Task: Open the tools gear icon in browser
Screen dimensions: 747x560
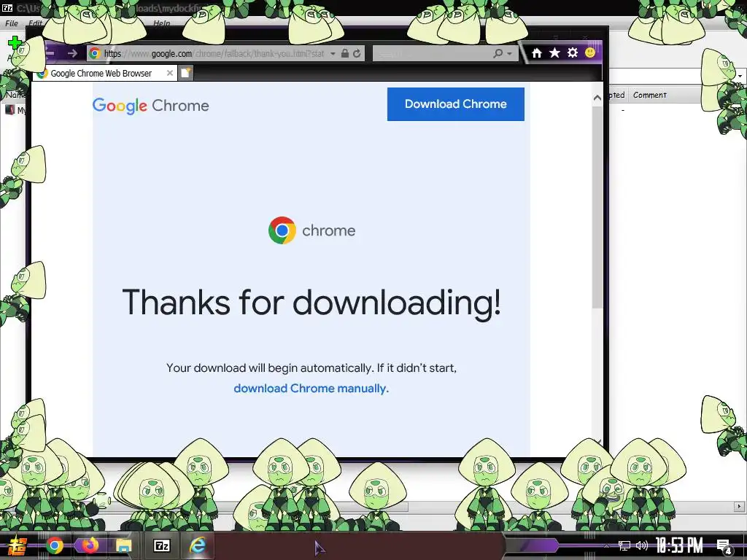Action: point(573,52)
